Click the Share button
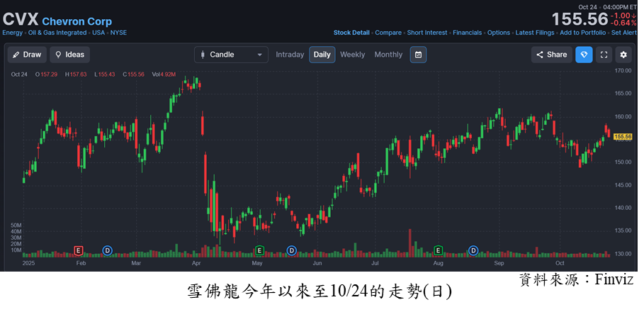This screenshot has height=312, width=644. (x=551, y=55)
